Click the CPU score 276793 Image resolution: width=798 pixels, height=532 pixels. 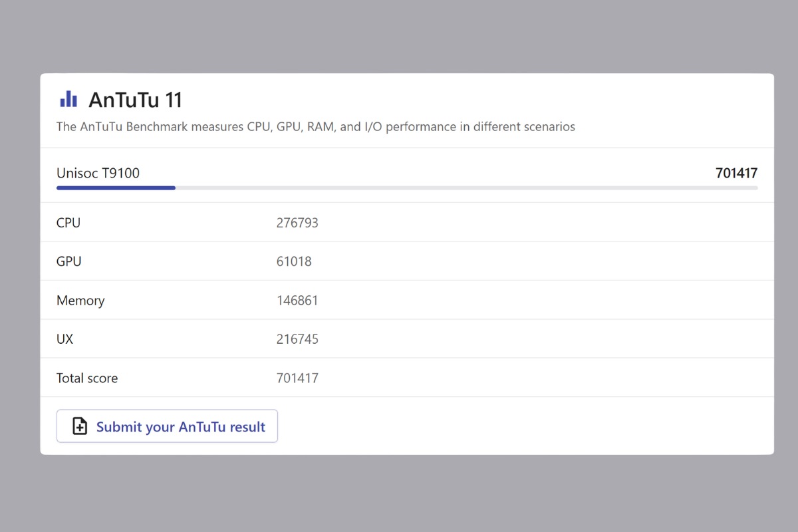[x=297, y=223]
